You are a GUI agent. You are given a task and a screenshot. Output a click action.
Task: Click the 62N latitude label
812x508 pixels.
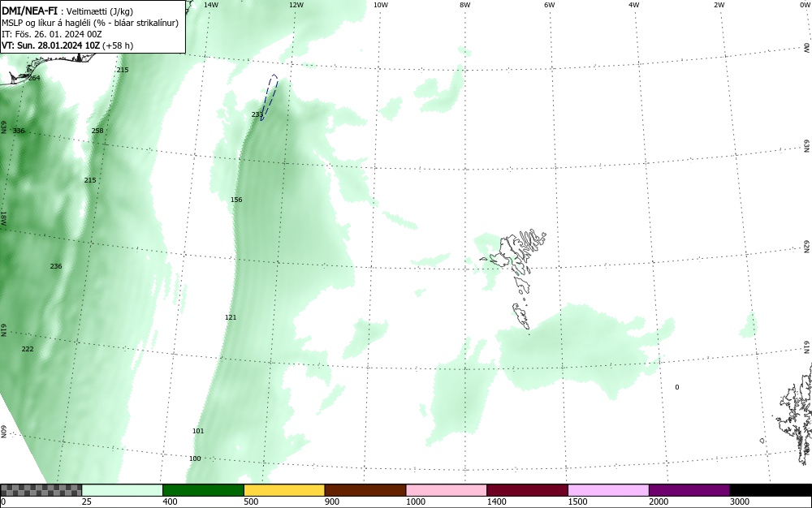[x=807, y=246]
